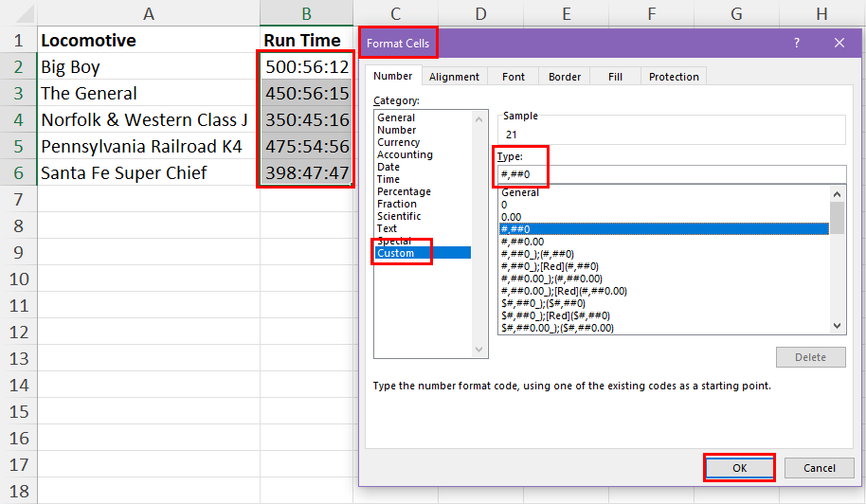Open the Border tab
This screenshot has height=504, width=866.
coord(565,77)
